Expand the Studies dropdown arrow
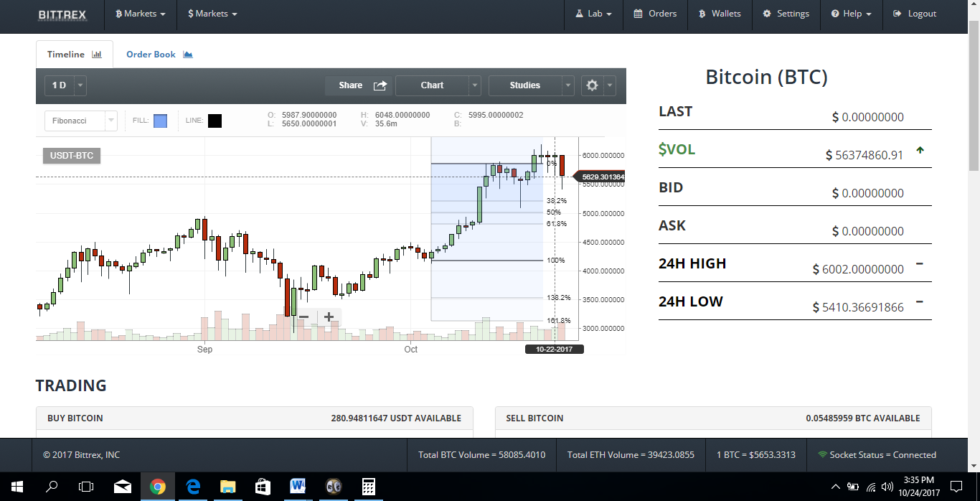The width and height of the screenshot is (980, 501). coord(568,85)
